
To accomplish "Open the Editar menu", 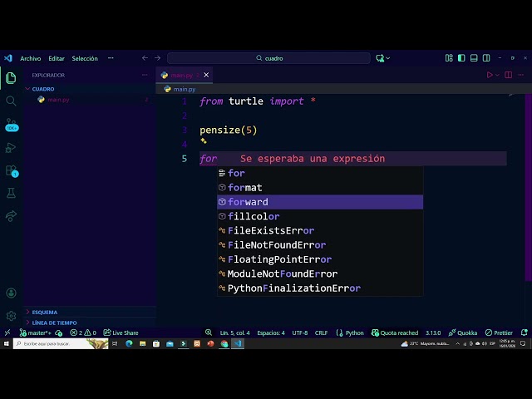I will 57,58.
